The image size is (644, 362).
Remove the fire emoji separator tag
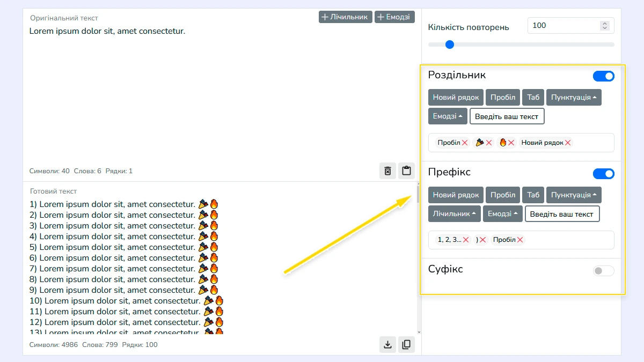coord(511,143)
